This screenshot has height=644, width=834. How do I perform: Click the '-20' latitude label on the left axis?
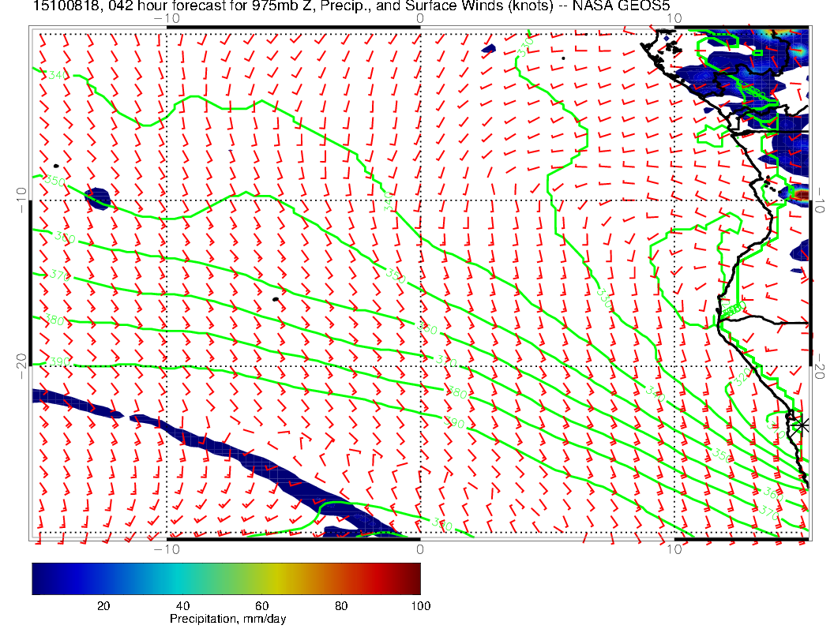[21, 365]
